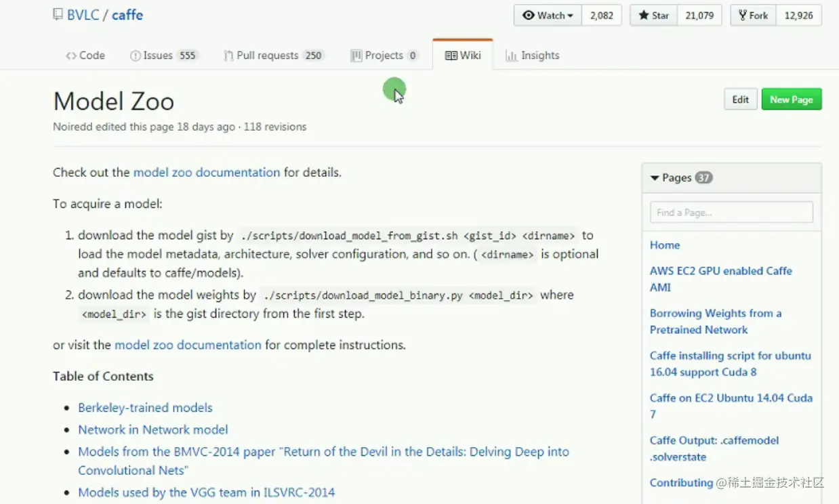Jump to Berkeley-trained models section

point(145,408)
